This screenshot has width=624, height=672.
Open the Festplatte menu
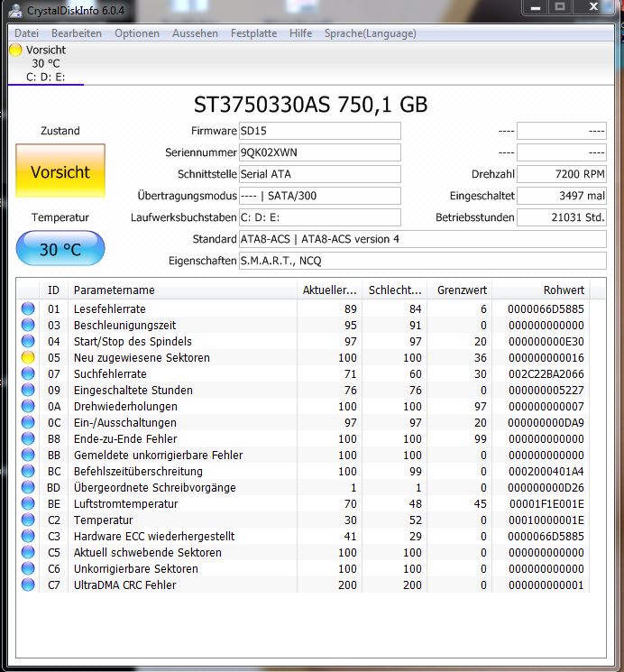pos(253,33)
